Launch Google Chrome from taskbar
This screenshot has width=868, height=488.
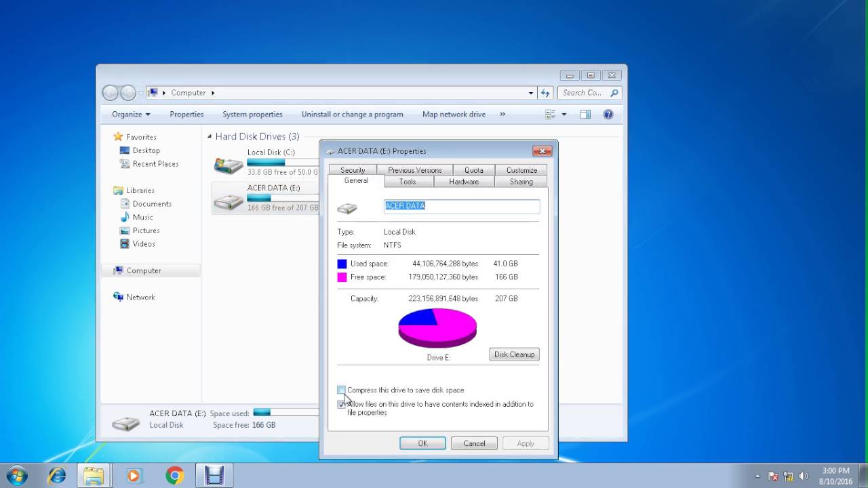point(174,476)
